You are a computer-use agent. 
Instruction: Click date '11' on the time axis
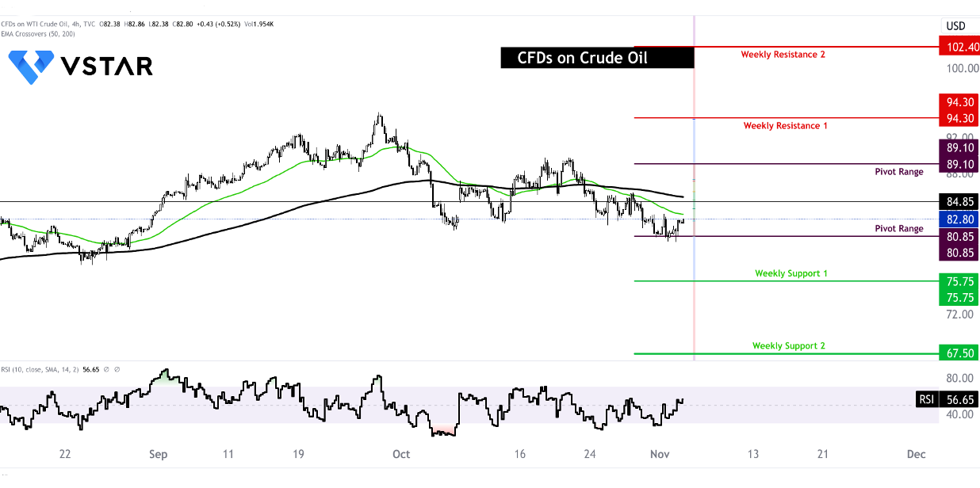point(228,455)
